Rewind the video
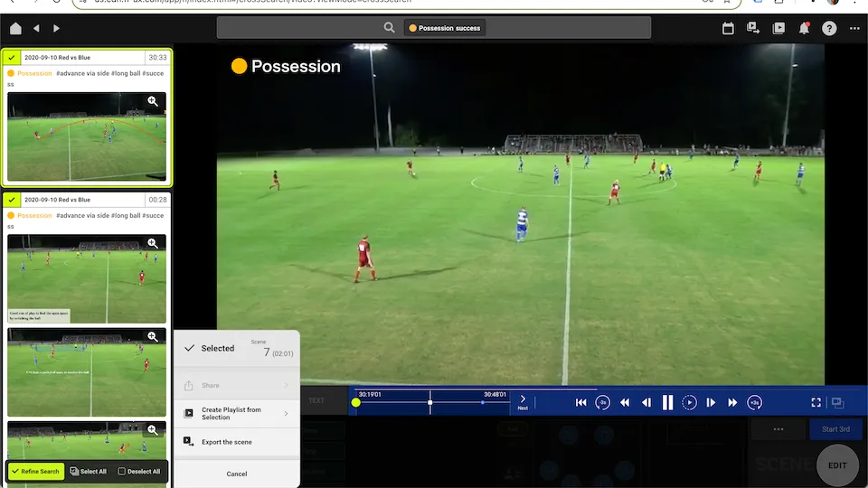Screen dimensions: 868x488 click(x=625, y=403)
